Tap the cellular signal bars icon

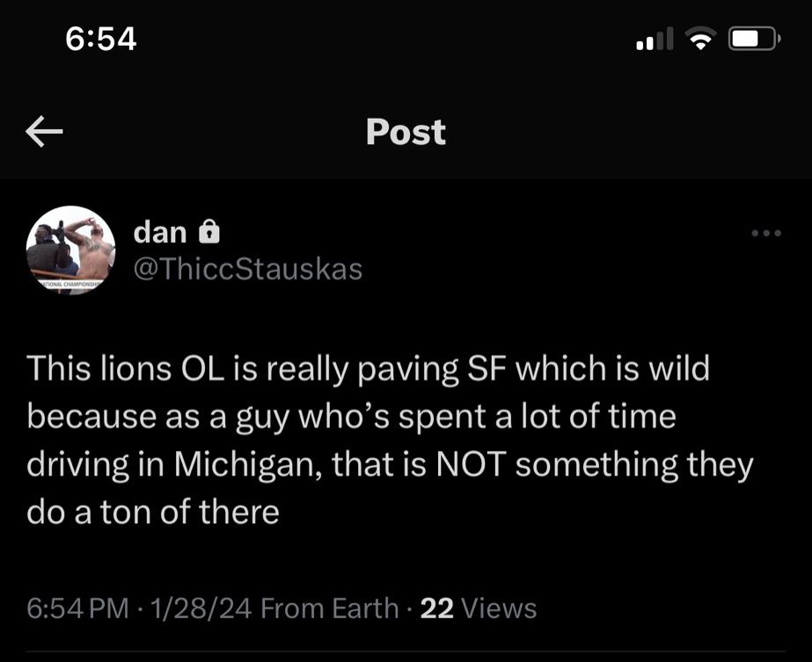[x=654, y=39]
